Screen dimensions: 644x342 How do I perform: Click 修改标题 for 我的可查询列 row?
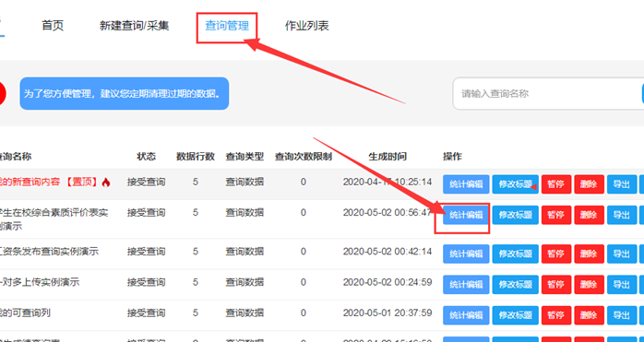(x=516, y=315)
